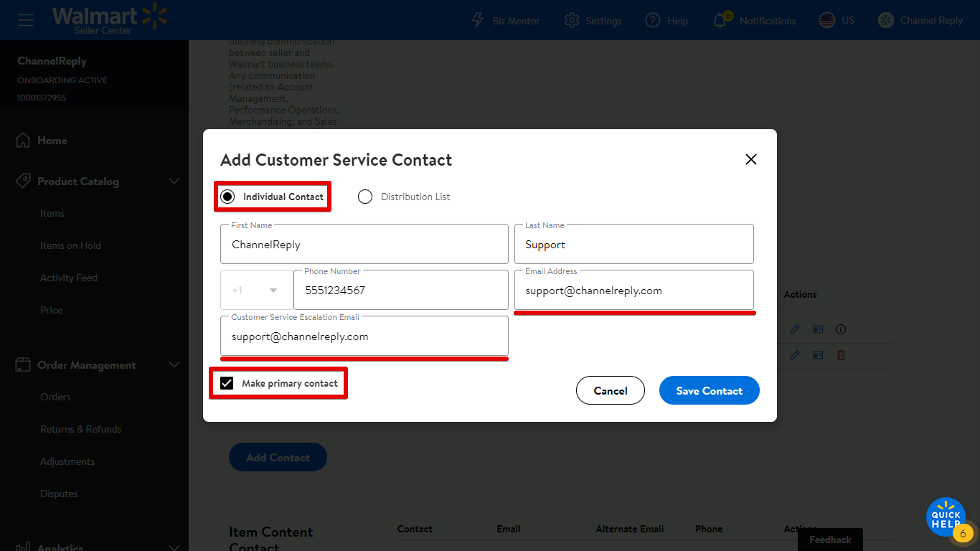Image resolution: width=980 pixels, height=551 pixels.
Task: Open Notifications bell icon
Action: 721,19
